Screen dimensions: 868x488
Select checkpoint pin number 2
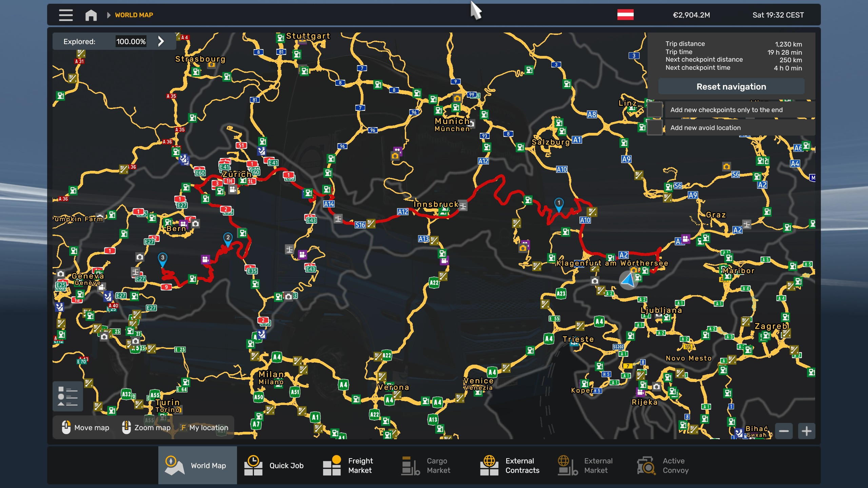(228, 239)
